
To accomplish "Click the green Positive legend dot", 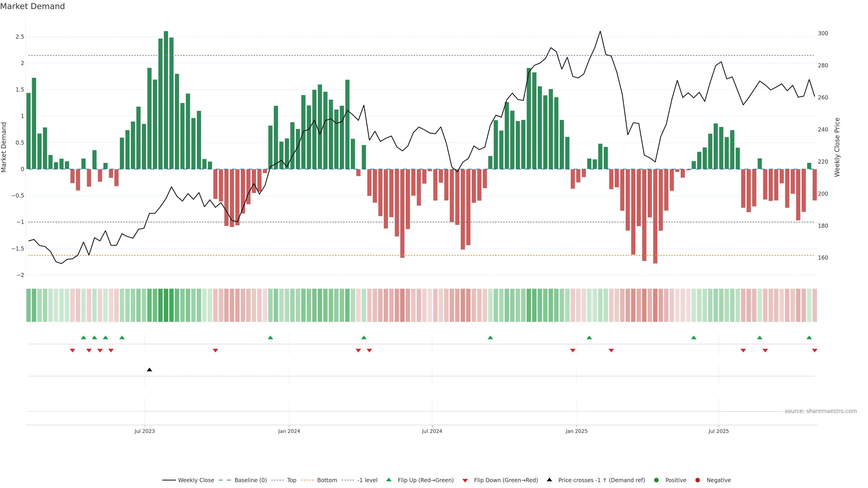I will (656, 480).
